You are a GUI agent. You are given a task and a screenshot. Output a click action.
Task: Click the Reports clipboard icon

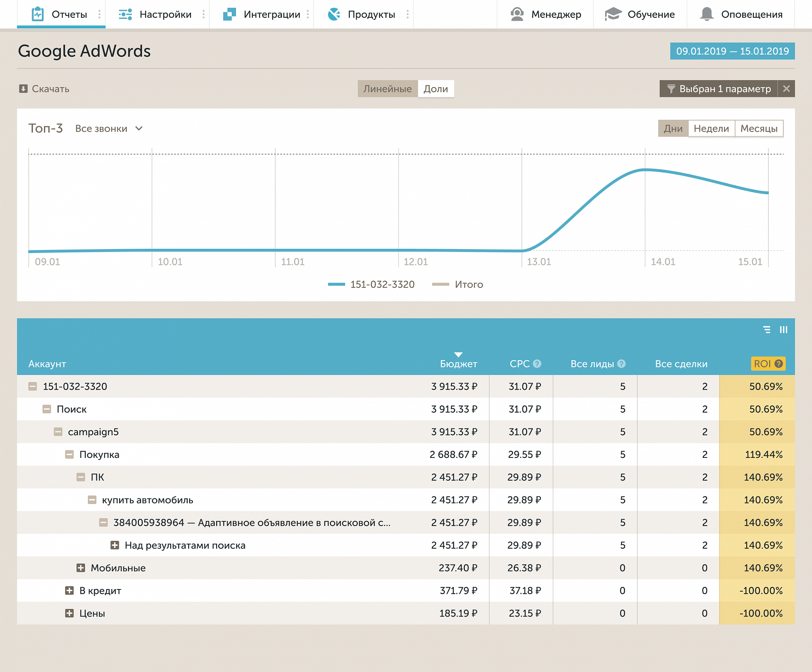pyautogui.click(x=38, y=14)
